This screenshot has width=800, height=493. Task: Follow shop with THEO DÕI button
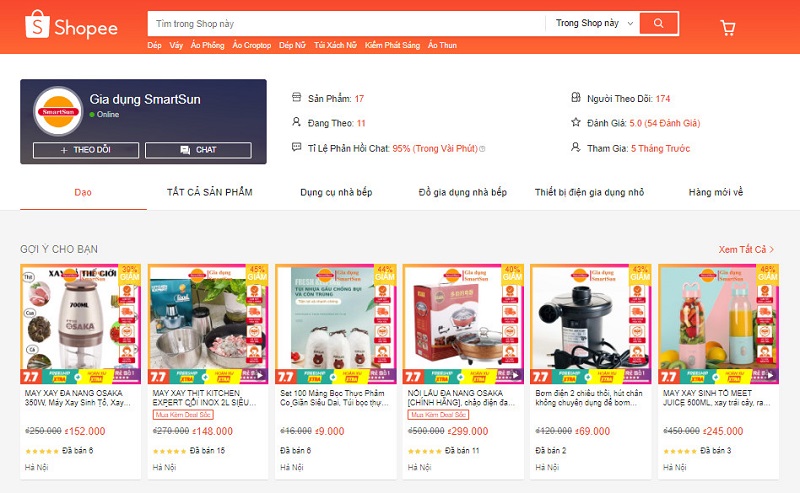(x=86, y=150)
